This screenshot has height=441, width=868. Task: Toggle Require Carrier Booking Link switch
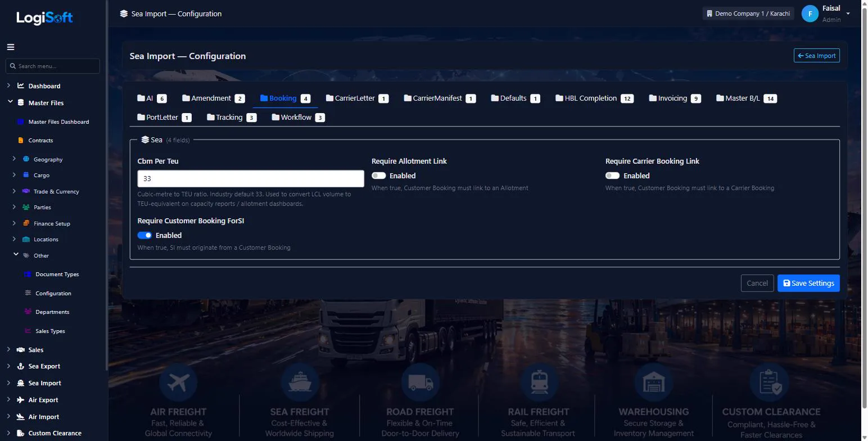click(612, 175)
